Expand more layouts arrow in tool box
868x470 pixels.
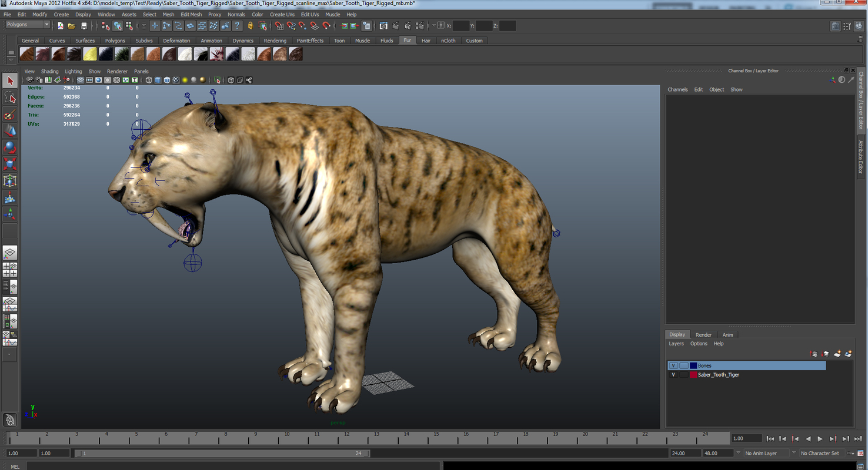click(x=10, y=354)
